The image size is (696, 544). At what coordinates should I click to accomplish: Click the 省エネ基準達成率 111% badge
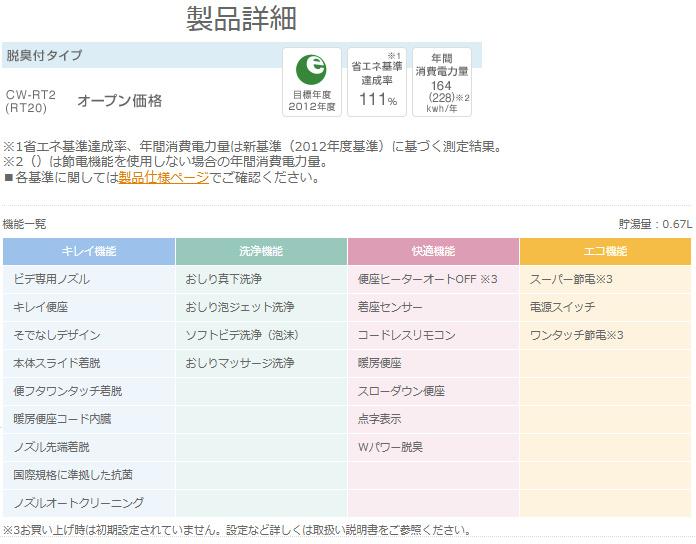tap(377, 82)
